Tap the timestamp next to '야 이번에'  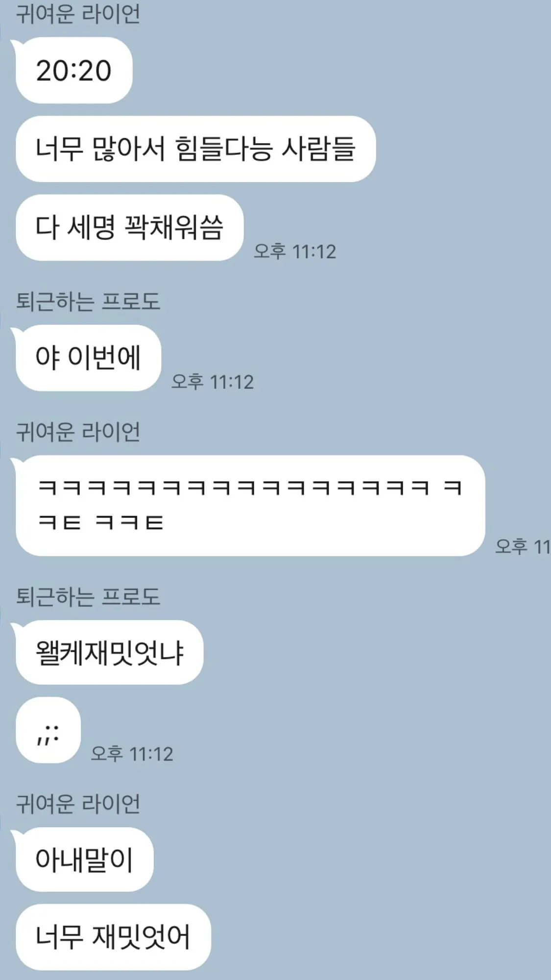coord(213,382)
